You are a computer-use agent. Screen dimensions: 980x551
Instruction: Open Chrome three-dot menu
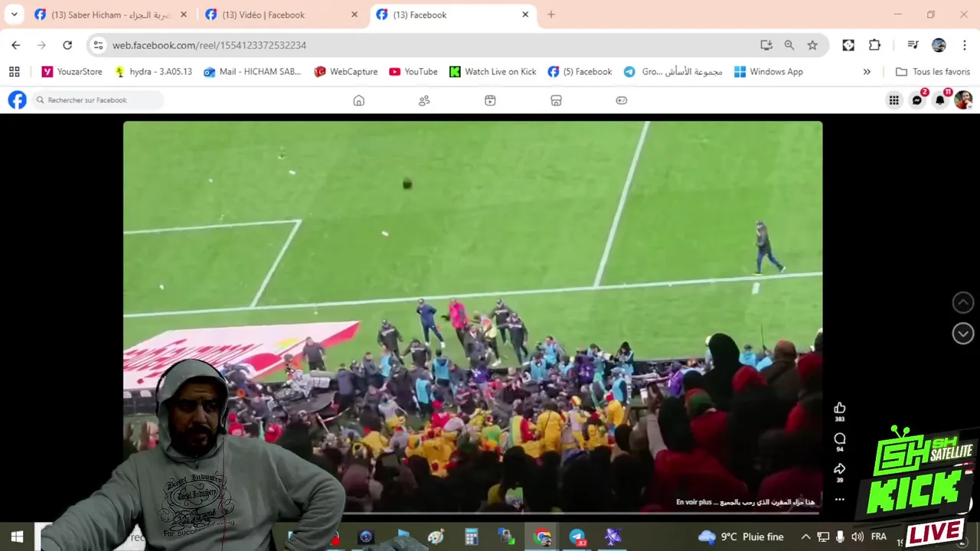(x=965, y=45)
